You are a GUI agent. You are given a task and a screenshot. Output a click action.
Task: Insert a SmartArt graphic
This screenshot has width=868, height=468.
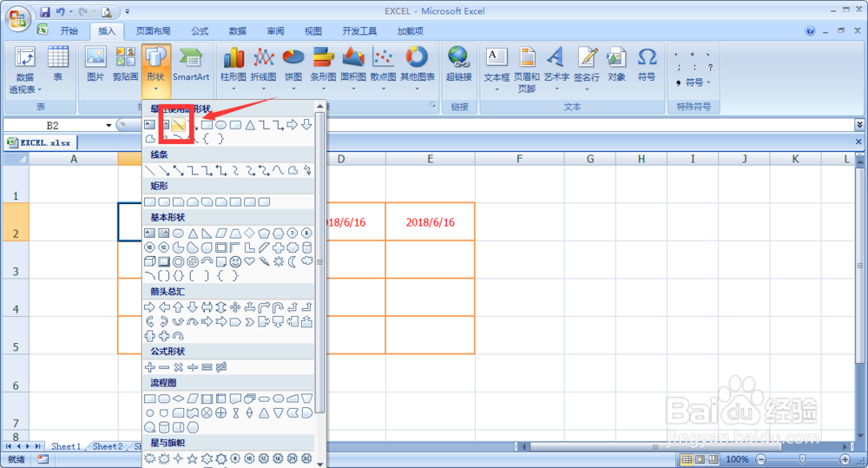191,65
